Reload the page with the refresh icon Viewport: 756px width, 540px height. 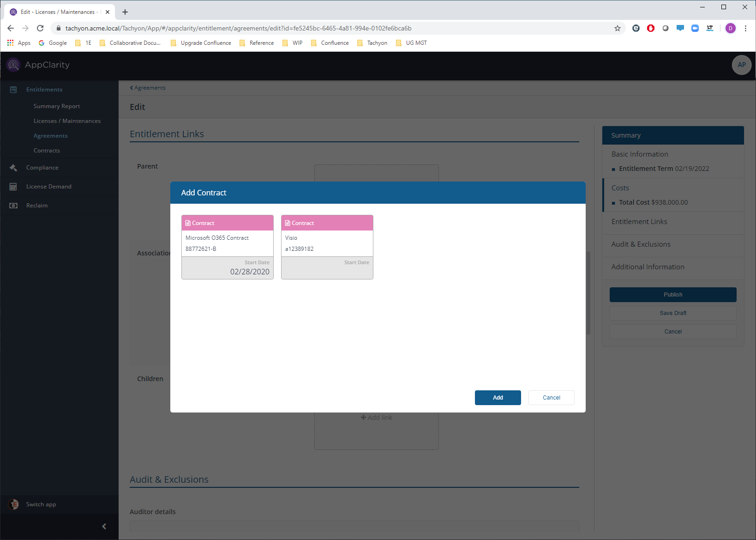pyautogui.click(x=40, y=28)
